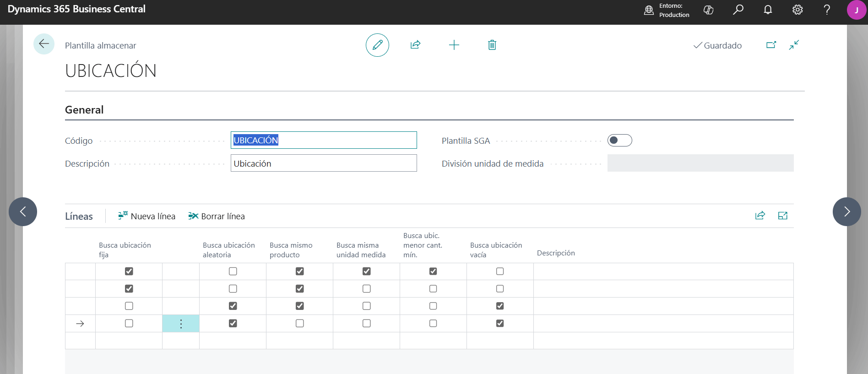This screenshot has width=868, height=374.
Task: Click the Descripción input field
Action: 324,163
